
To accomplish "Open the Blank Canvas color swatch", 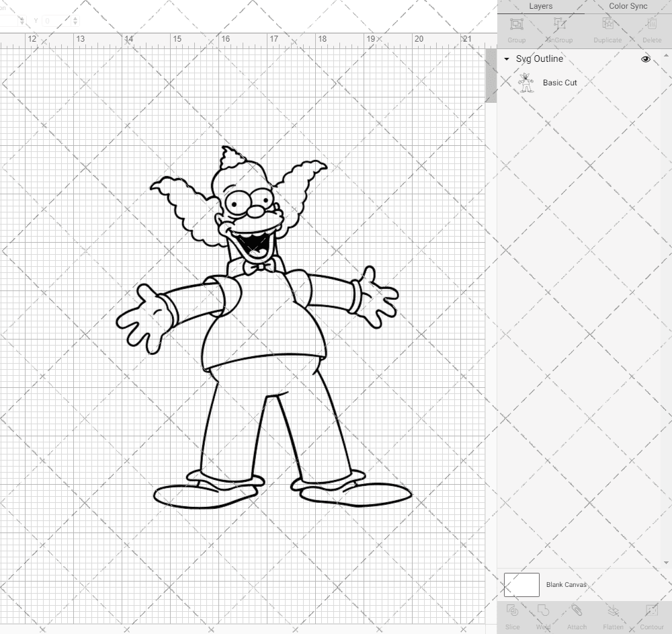I will point(521,584).
